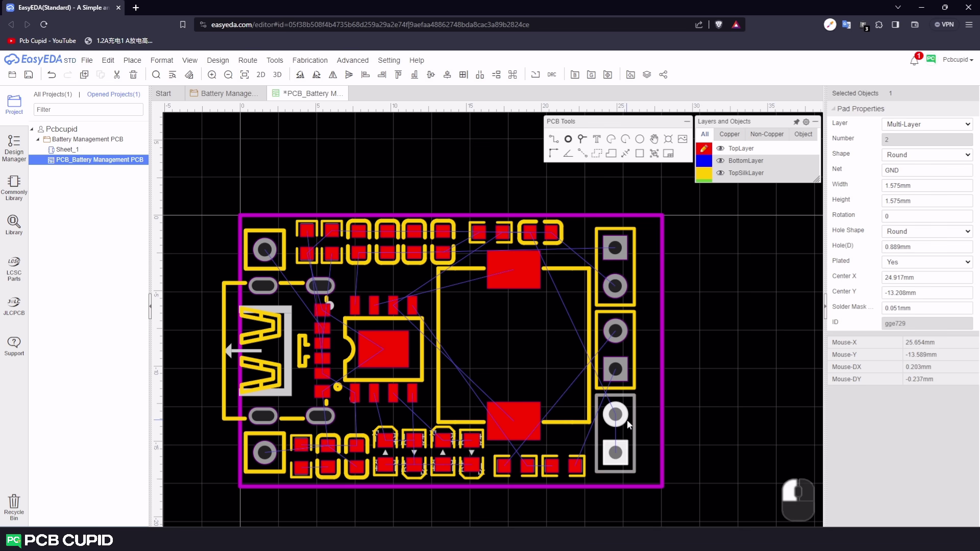Open the LCSC Parts sidebar panel
980x551 pixels.
point(14,268)
